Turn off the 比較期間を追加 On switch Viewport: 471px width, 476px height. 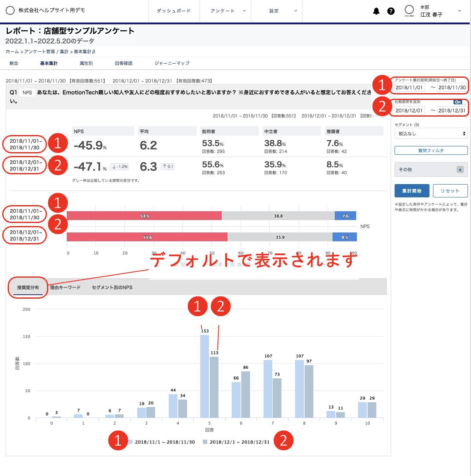(x=457, y=102)
